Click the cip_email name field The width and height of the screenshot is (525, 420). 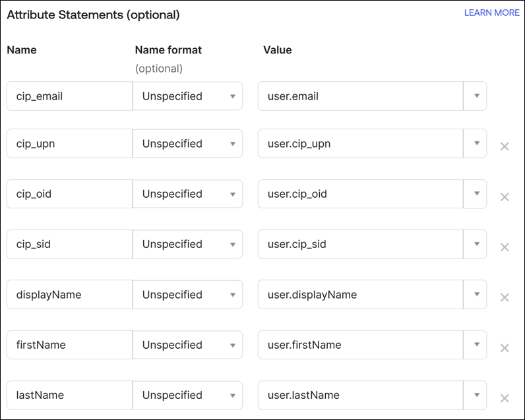69,96
